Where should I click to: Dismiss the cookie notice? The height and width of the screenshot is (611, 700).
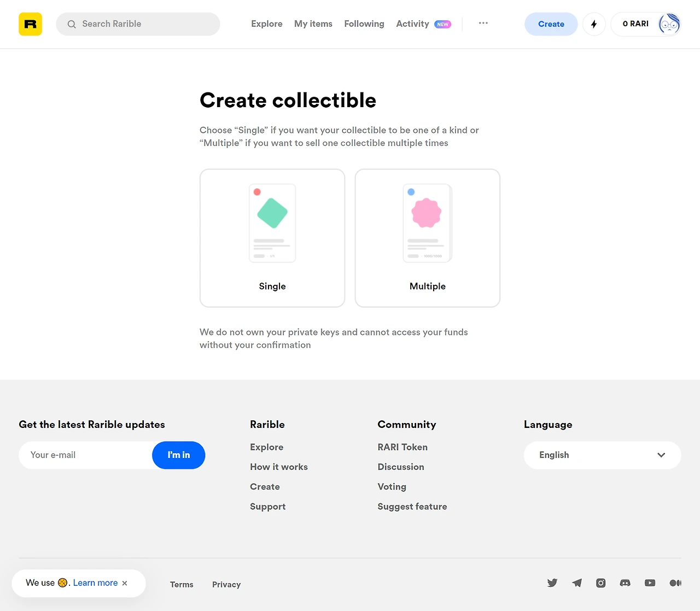[125, 583]
